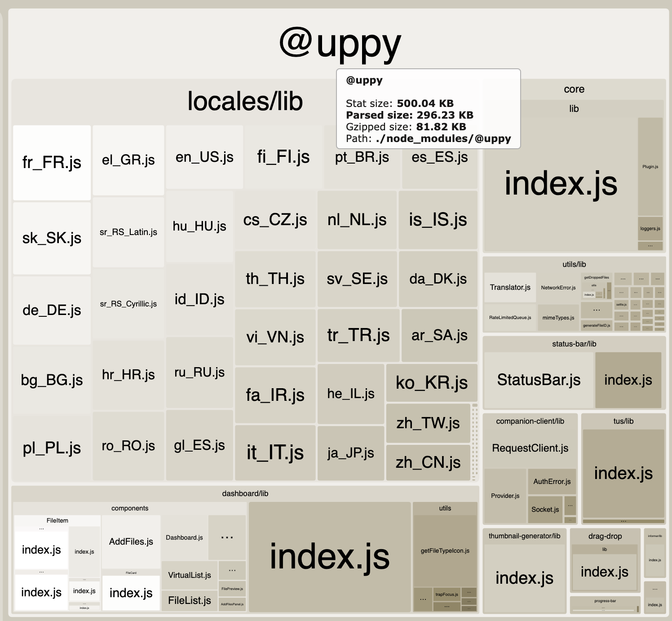Select the 'Provider.js' cell in companion-client

click(x=505, y=496)
